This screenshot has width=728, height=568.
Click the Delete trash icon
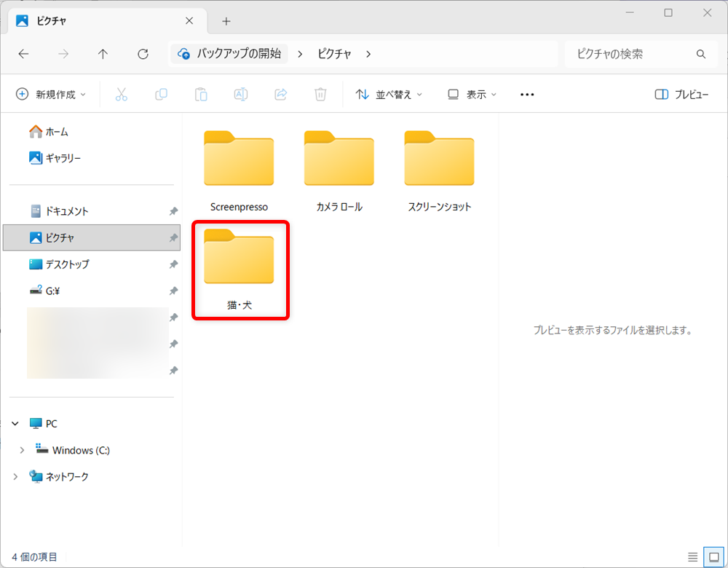320,94
